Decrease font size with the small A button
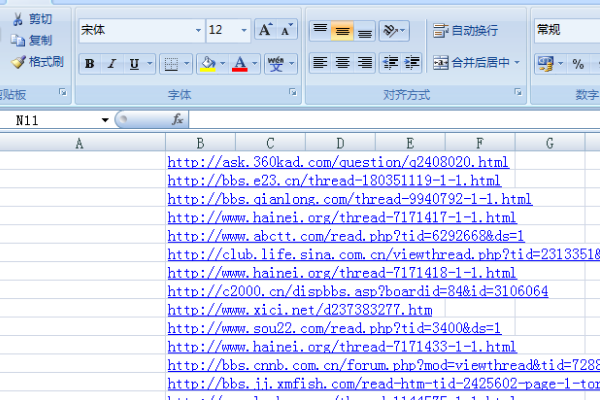600x400 pixels. click(287, 30)
